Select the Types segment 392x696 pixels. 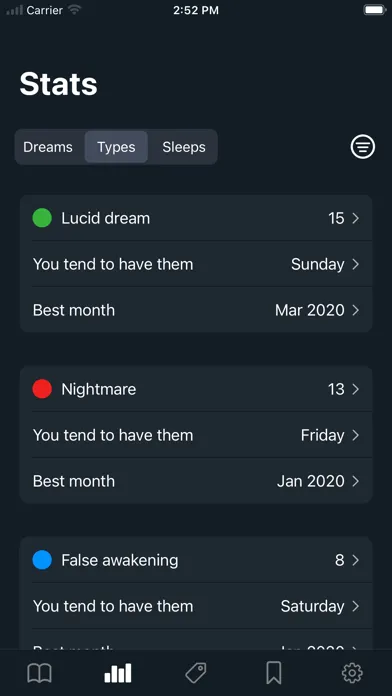pos(116,147)
